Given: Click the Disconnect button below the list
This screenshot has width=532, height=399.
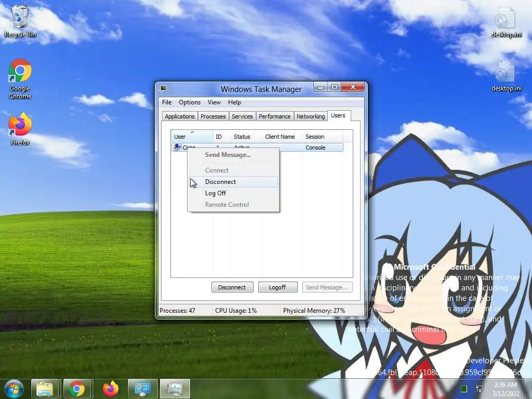Looking at the screenshot, I should pos(232,287).
